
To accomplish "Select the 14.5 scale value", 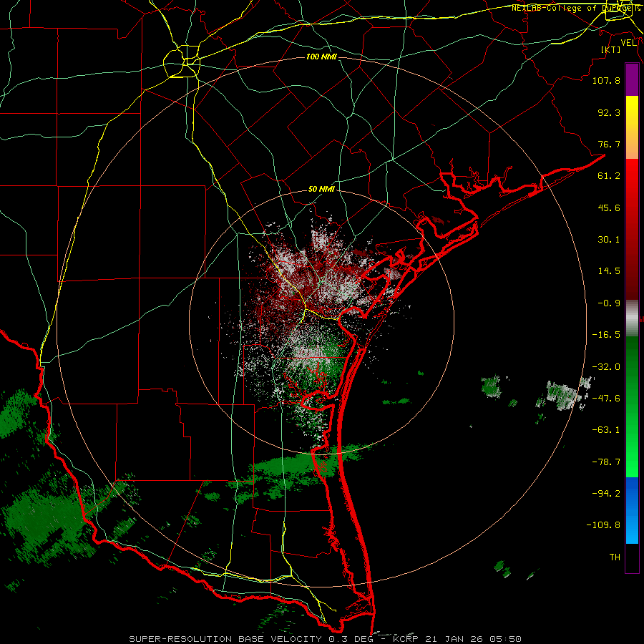I will pyautogui.click(x=609, y=271).
